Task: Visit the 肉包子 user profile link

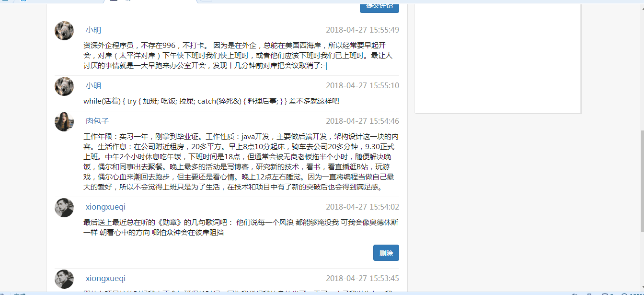Action: tap(97, 121)
